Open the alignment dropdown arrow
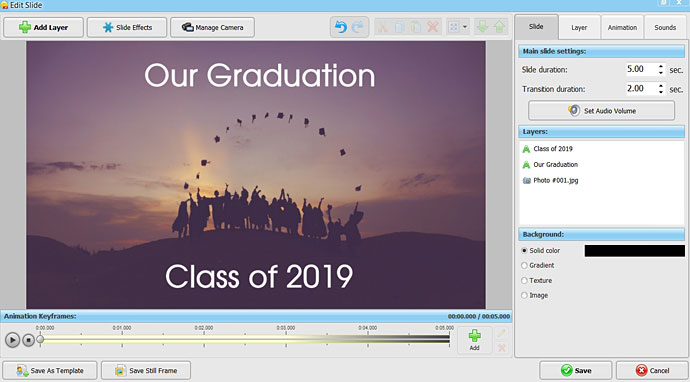This screenshot has width=690, height=382. coord(465,27)
